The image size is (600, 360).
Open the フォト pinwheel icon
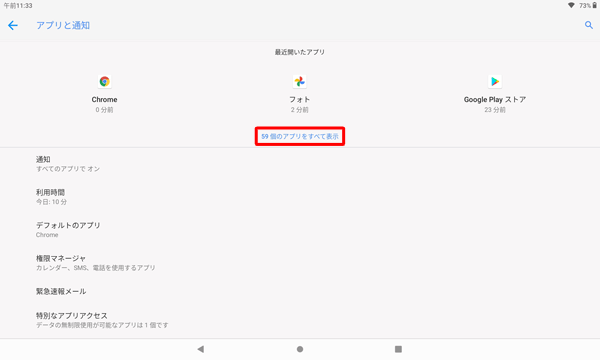[300, 81]
